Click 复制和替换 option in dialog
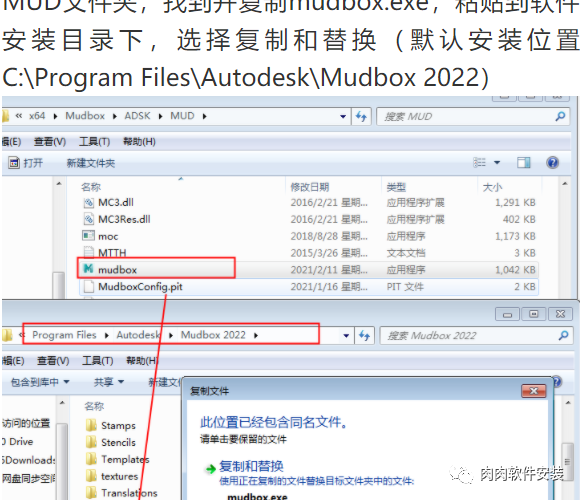Screen dimensions: 582x500 click(x=251, y=466)
